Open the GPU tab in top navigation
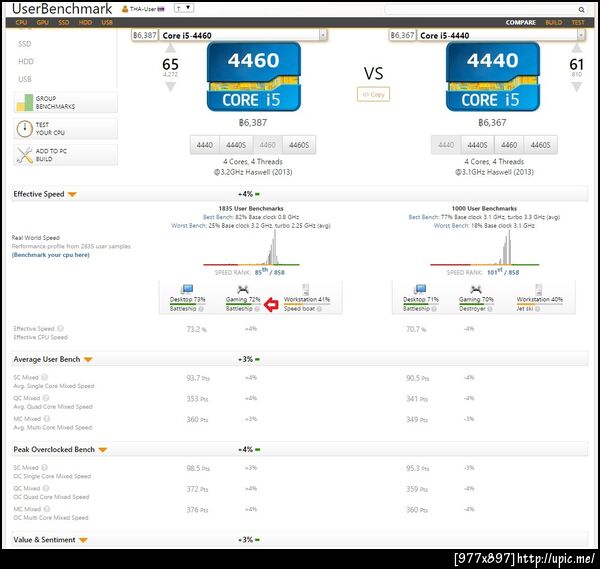The height and width of the screenshot is (569, 600). click(x=42, y=23)
